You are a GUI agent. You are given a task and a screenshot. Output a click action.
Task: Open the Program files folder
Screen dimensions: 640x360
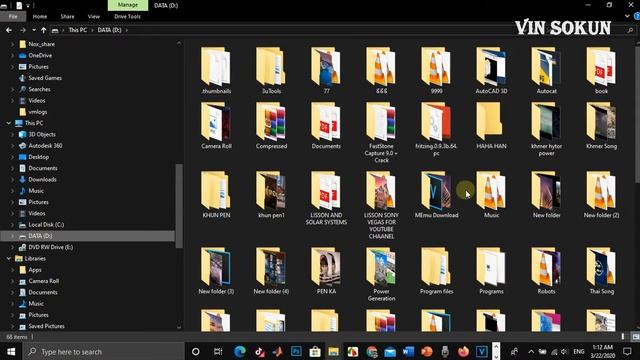(x=436, y=271)
